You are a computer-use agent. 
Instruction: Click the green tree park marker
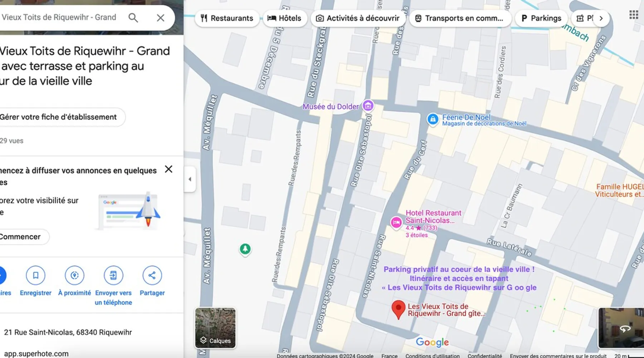[x=245, y=249]
